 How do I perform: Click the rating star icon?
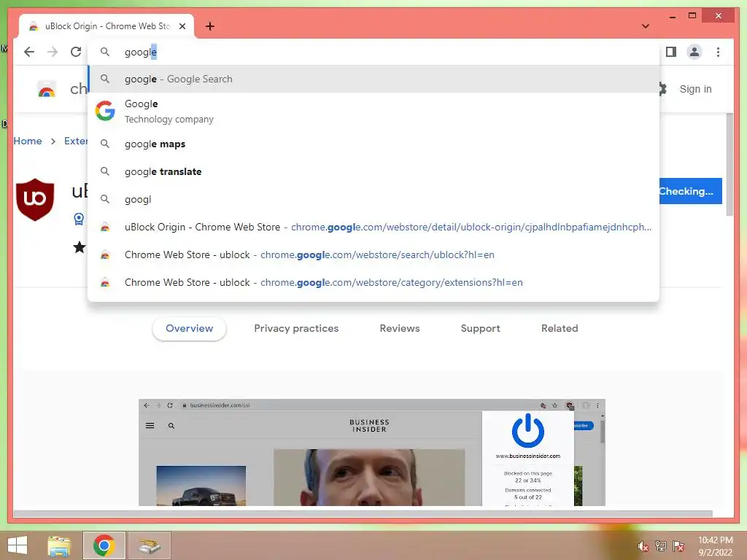pos(80,247)
